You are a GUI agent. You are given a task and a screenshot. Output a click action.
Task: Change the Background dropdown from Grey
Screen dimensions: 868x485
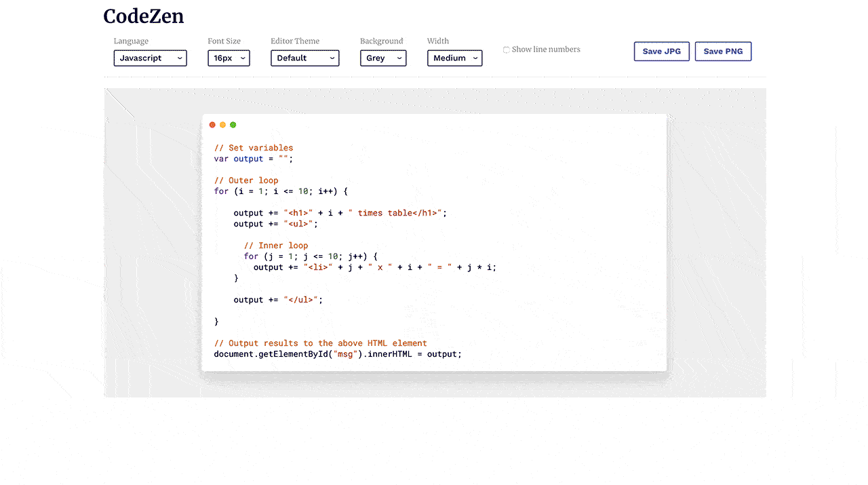[x=383, y=58]
